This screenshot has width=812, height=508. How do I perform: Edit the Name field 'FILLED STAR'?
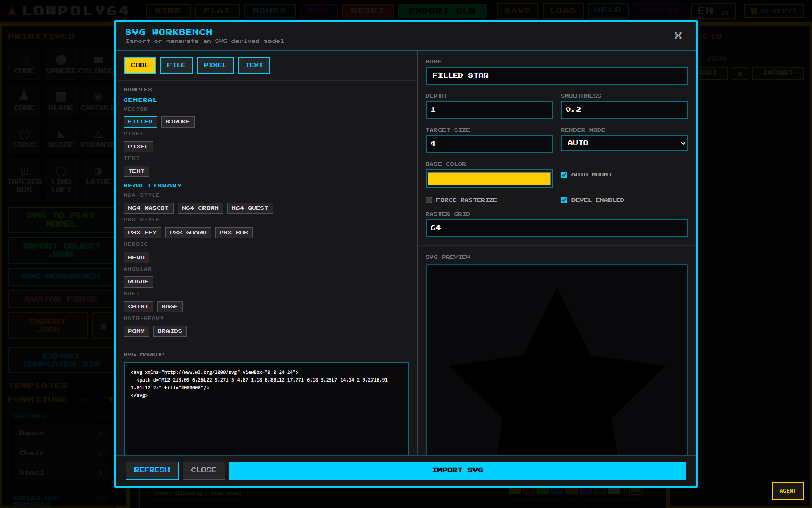click(x=557, y=76)
